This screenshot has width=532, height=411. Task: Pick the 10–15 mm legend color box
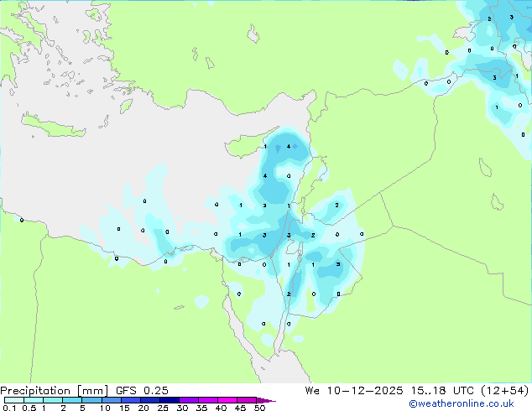[x=112, y=400]
